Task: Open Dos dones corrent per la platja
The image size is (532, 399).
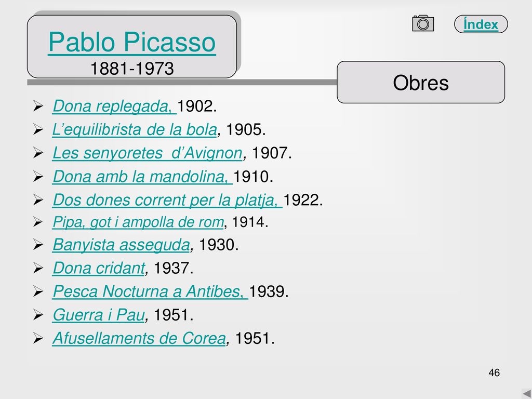Action: coord(168,200)
